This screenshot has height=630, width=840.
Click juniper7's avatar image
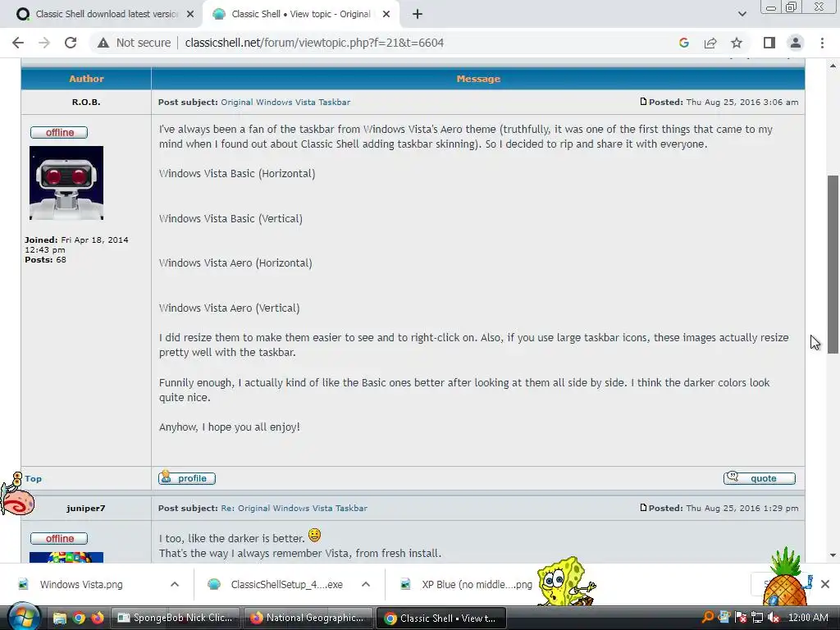[x=66, y=557]
